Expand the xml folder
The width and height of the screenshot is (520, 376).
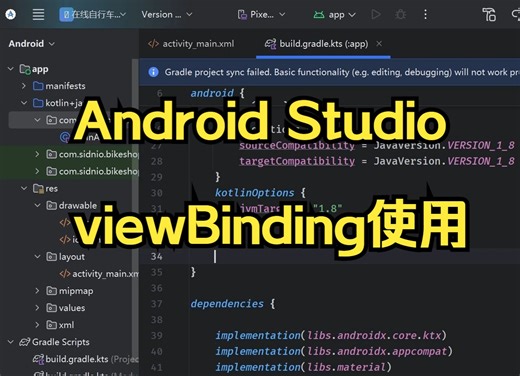(37, 325)
